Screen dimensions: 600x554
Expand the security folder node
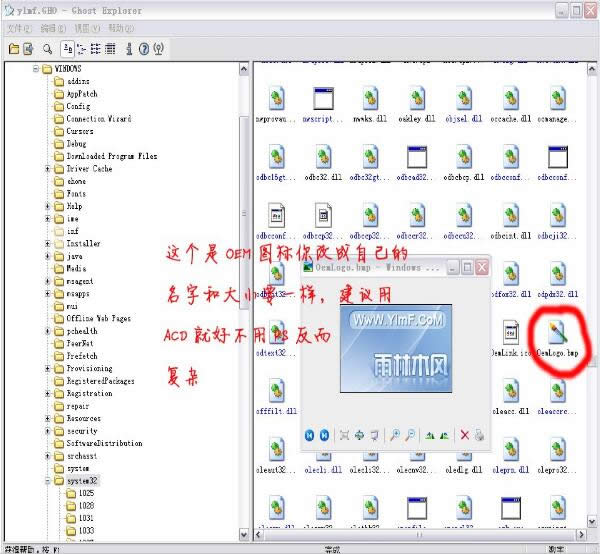48,431
